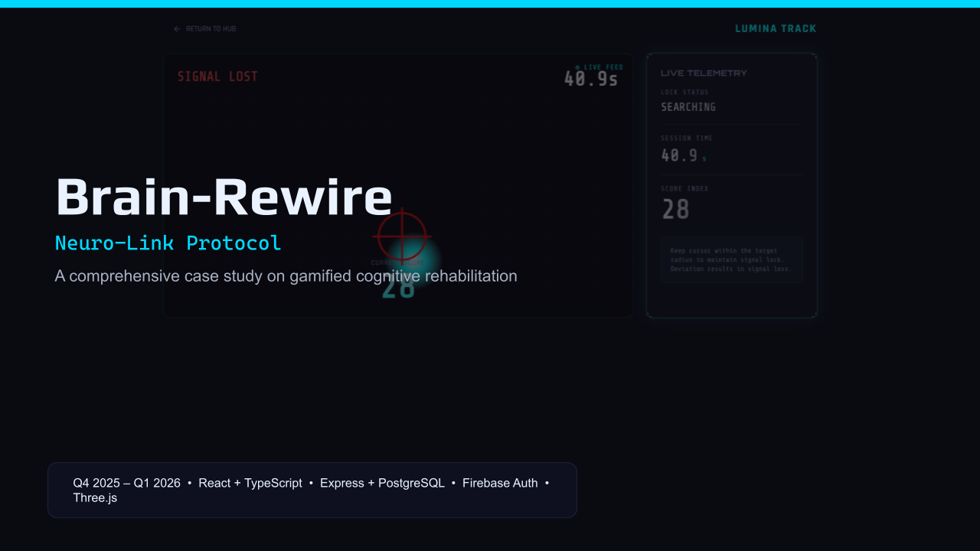Click the tech stack pill listing React + TypeScript
This screenshot has height=551, width=980.
point(250,483)
